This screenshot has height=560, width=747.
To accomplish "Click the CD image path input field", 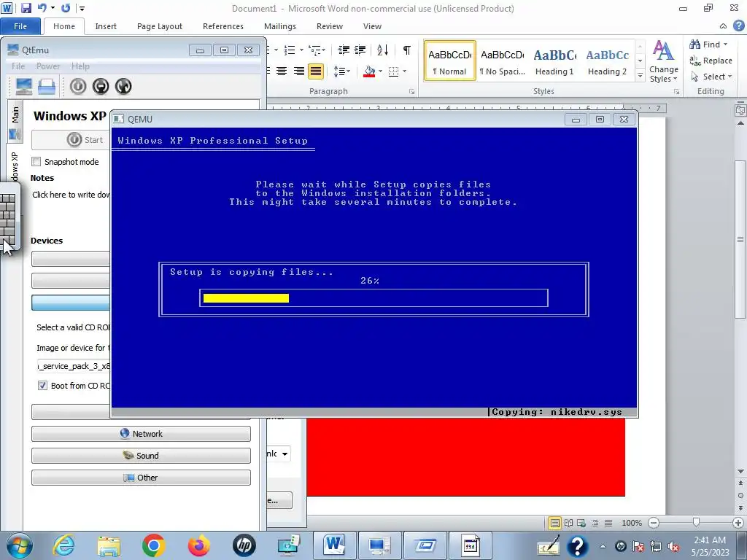I will click(74, 366).
